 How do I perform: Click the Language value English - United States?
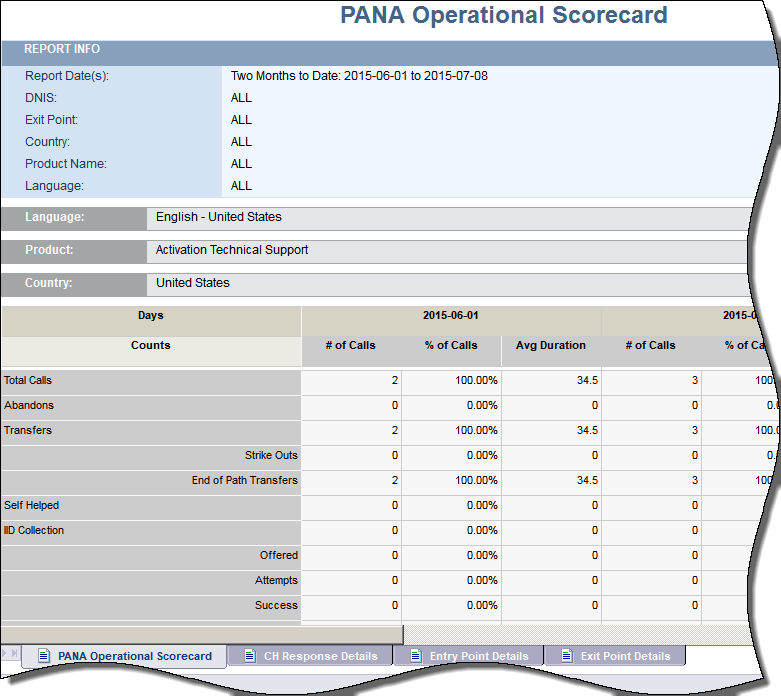click(219, 217)
